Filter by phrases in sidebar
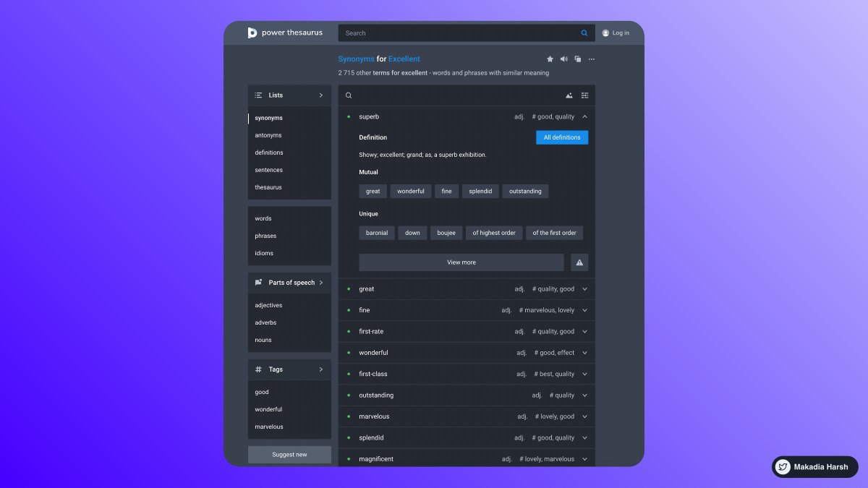This screenshot has height=488, width=868. 265,236
